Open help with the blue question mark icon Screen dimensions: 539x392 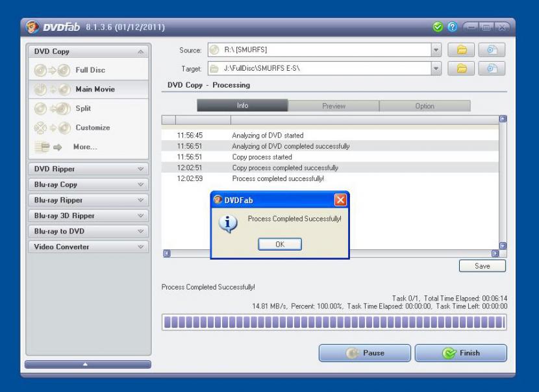[x=453, y=27]
